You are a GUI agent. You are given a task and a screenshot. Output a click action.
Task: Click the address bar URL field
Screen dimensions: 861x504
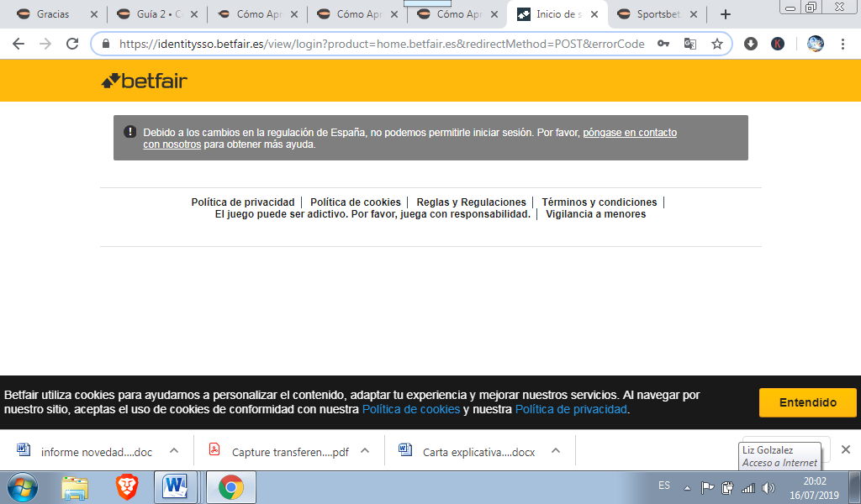(x=382, y=44)
